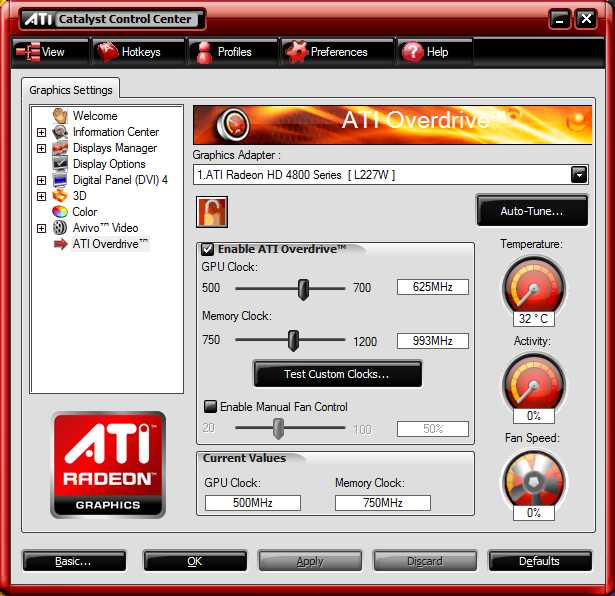Open the Graphics Adapter dropdown arrow
Image resolution: width=615 pixels, height=596 pixels.
click(579, 175)
